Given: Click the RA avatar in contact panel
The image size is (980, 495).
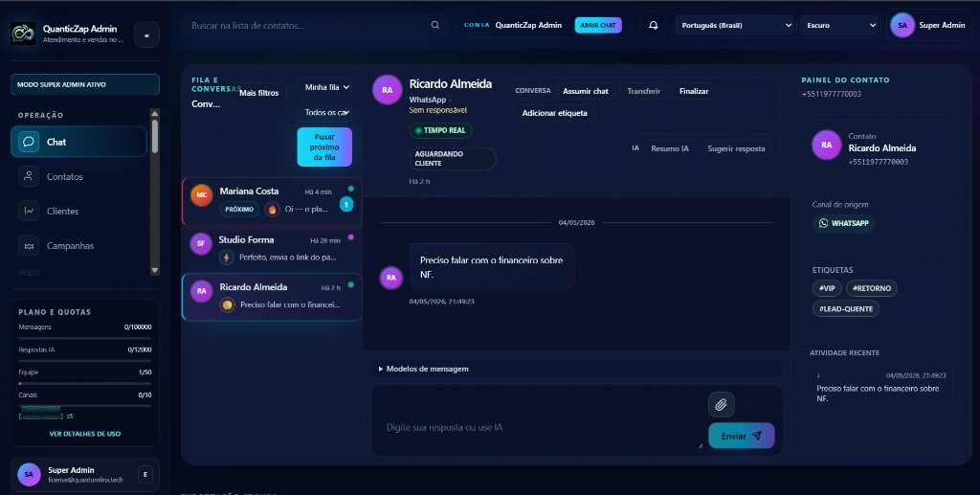Looking at the screenshot, I should [827, 145].
